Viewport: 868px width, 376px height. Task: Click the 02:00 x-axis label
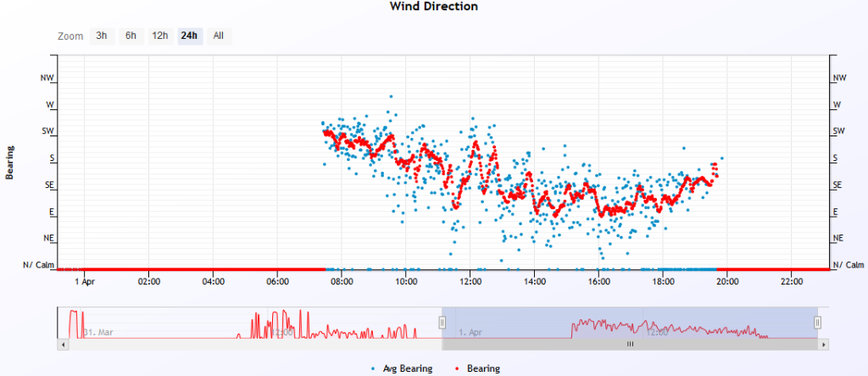[149, 281]
